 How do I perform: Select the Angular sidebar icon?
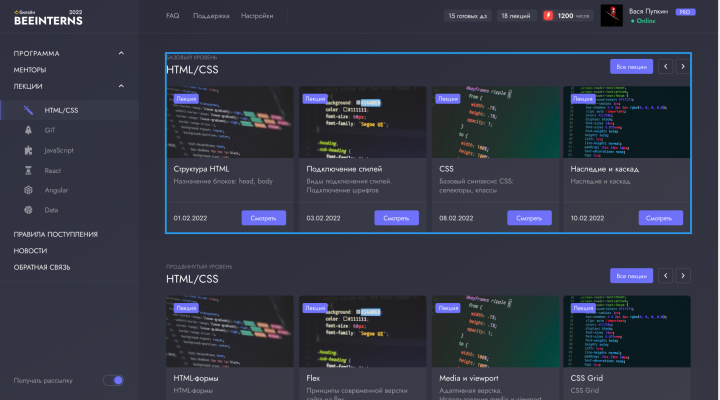pyautogui.click(x=28, y=190)
